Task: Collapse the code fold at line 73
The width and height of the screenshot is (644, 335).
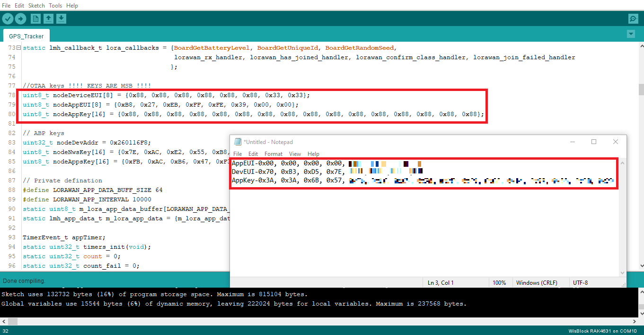Action: [x=18, y=48]
